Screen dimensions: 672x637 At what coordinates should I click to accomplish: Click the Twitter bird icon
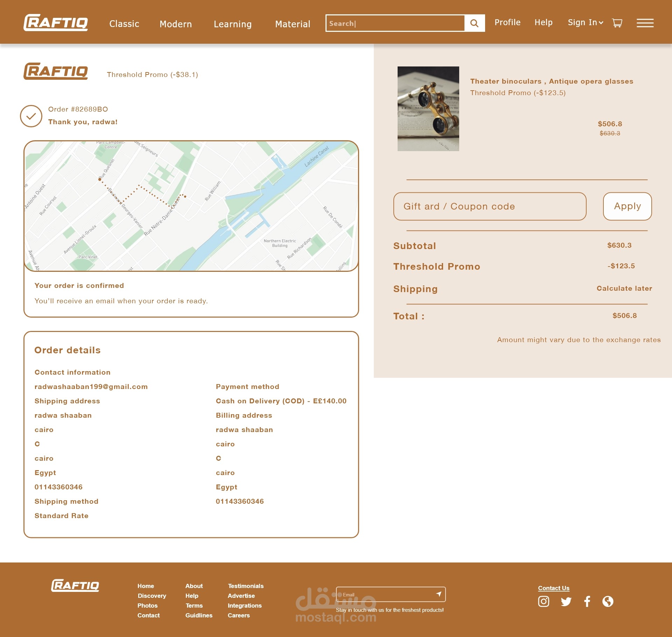566,601
